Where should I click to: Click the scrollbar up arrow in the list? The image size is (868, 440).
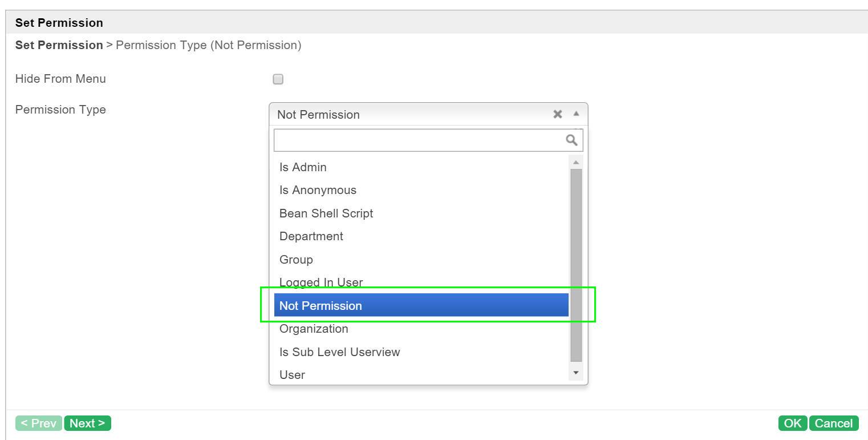576,163
